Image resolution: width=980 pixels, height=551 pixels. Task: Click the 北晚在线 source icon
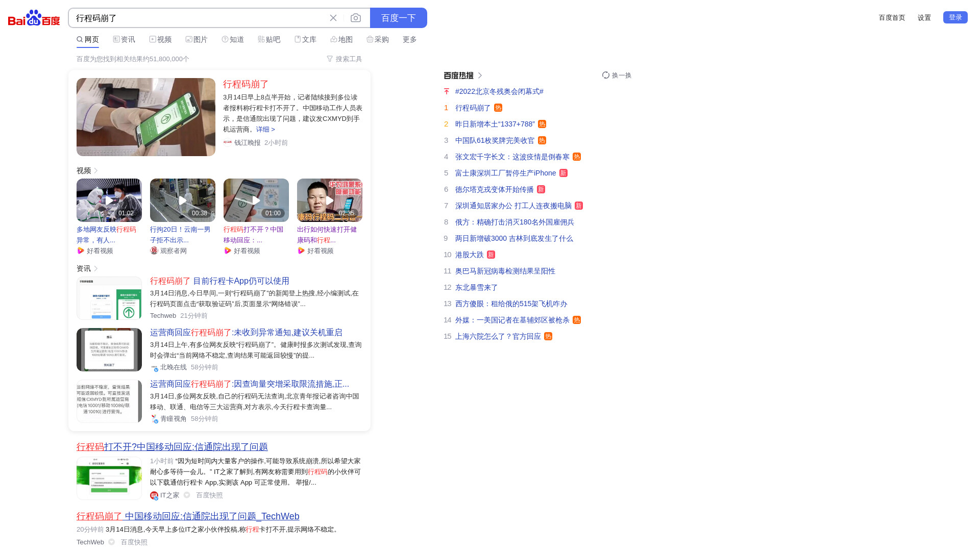tap(154, 367)
